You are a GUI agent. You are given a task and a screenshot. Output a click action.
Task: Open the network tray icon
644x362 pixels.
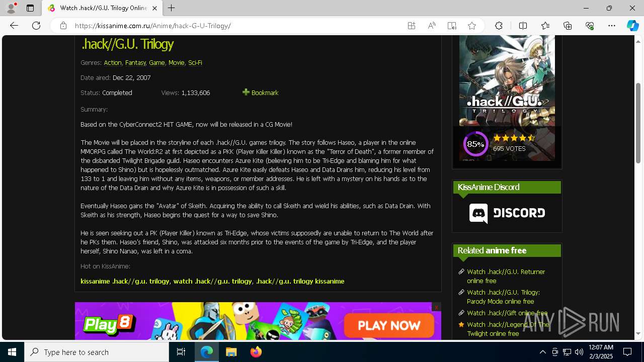point(567,352)
